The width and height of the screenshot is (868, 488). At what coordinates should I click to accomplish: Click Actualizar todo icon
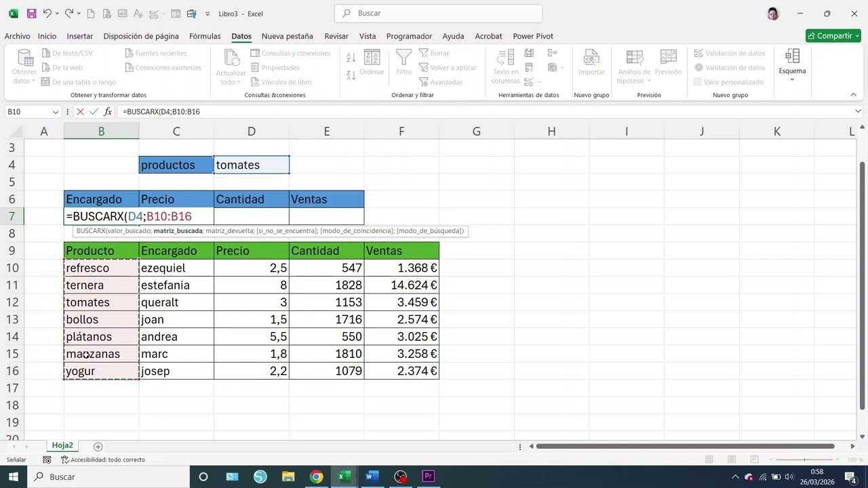point(231,58)
